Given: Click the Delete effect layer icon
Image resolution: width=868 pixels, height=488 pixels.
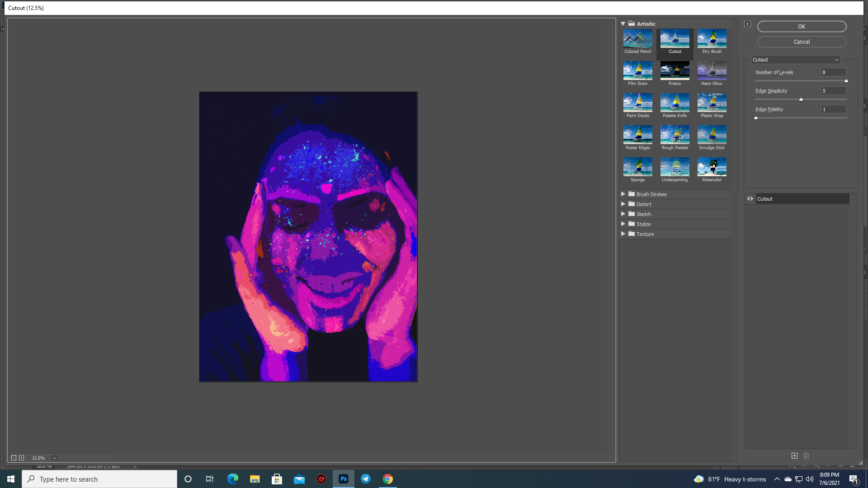Looking at the screenshot, I should click(806, 456).
